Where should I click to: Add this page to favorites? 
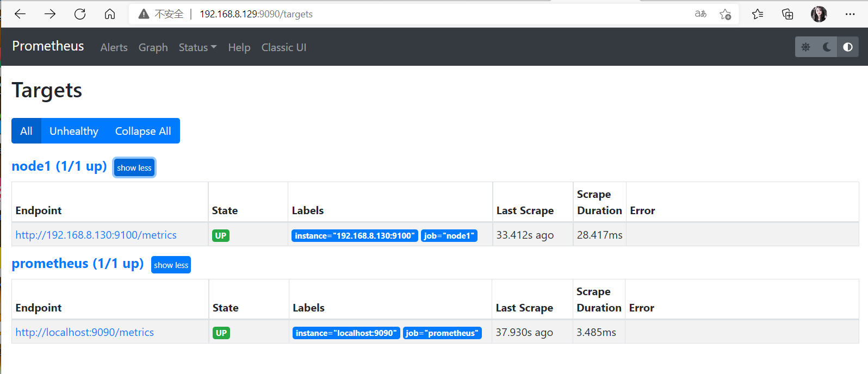(x=726, y=14)
